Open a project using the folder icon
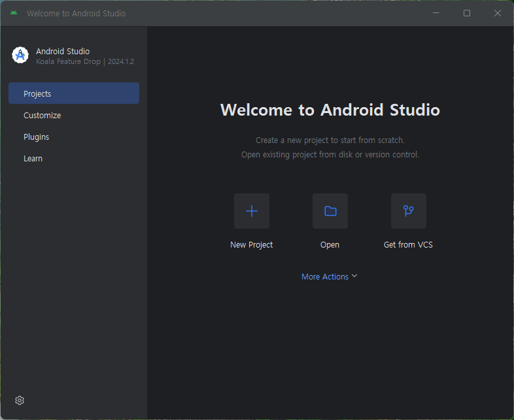 click(330, 211)
